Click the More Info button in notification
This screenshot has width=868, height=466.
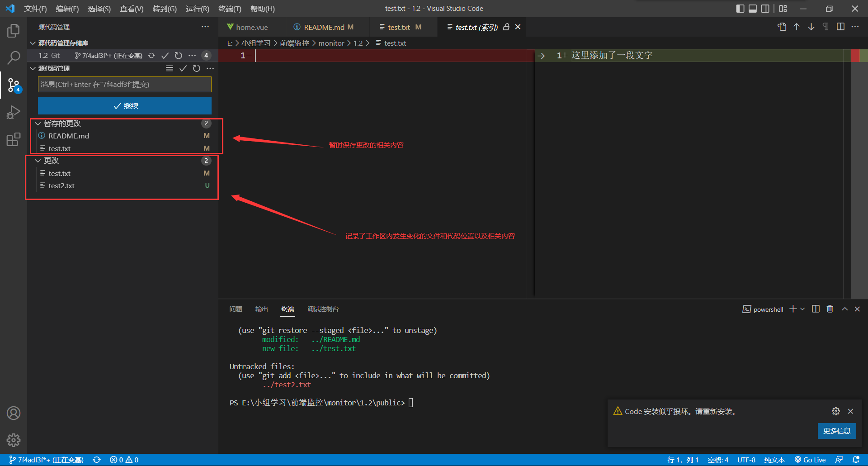[x=837, y=431]
